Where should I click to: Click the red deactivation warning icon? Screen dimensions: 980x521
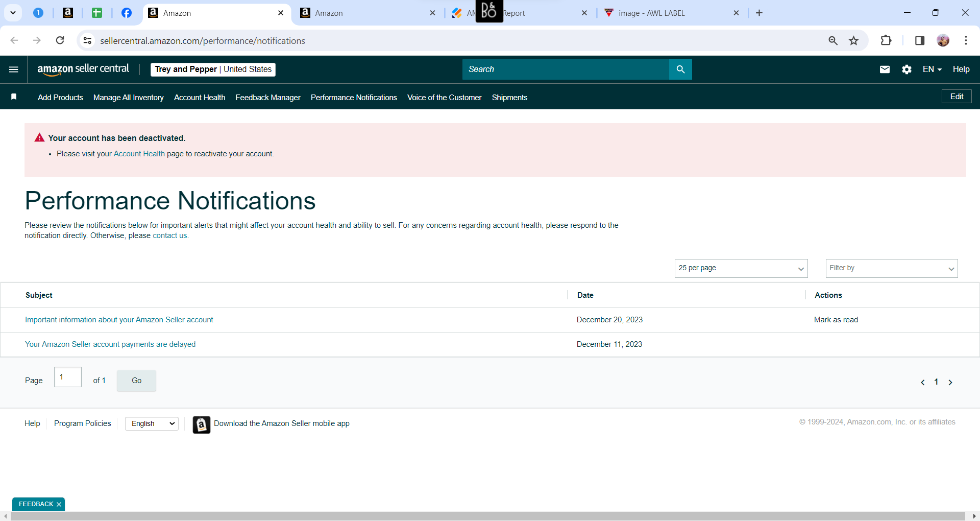[39, 137]
